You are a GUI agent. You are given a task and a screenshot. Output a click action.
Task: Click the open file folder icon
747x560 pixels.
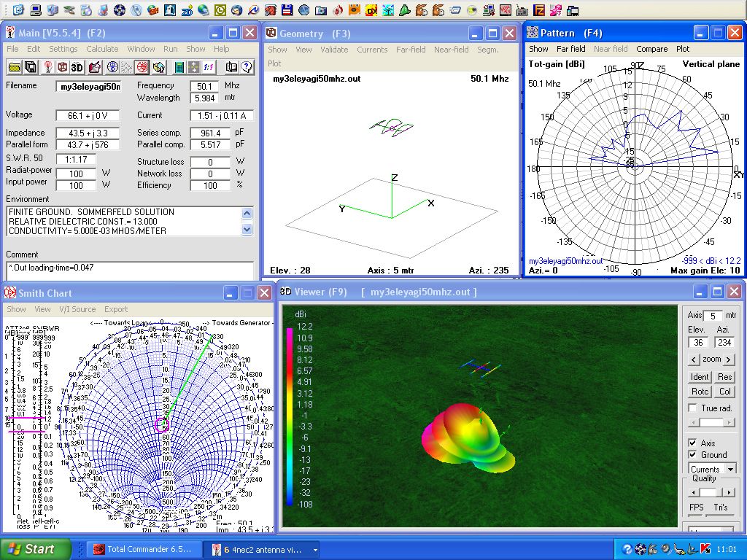[15, 67]
